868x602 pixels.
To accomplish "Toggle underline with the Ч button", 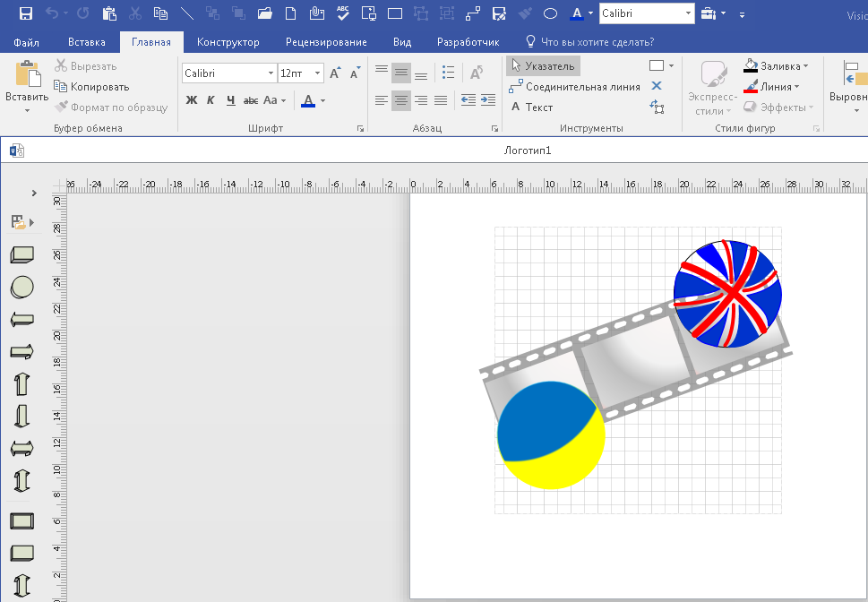I will click(x=231, y=100).
